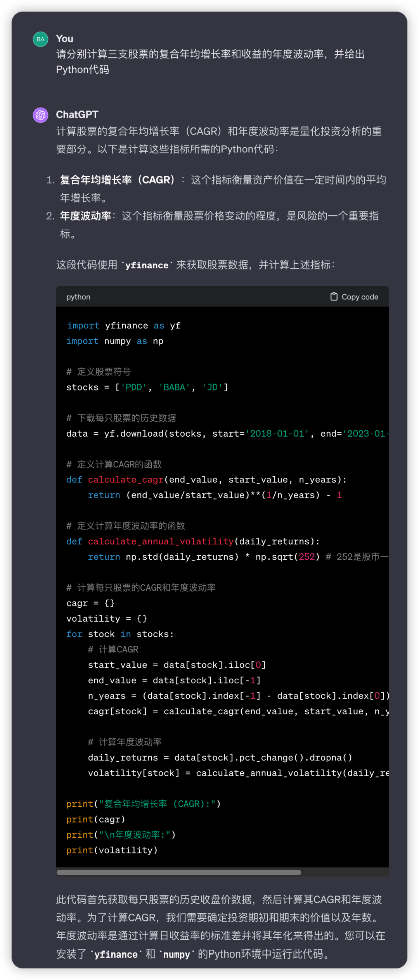Screen dimensions: 419x980
Task: Click the horizontal scrollbar under the code block
Action: coord(179,873)
